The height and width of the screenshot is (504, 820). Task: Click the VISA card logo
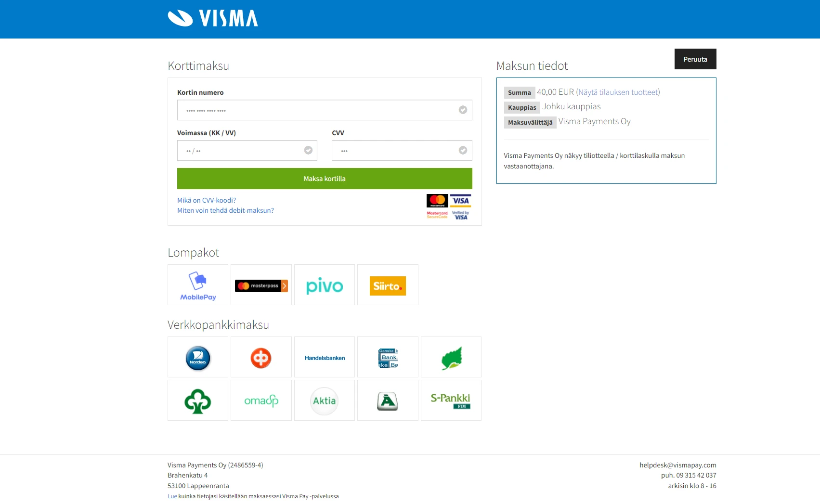461,201
